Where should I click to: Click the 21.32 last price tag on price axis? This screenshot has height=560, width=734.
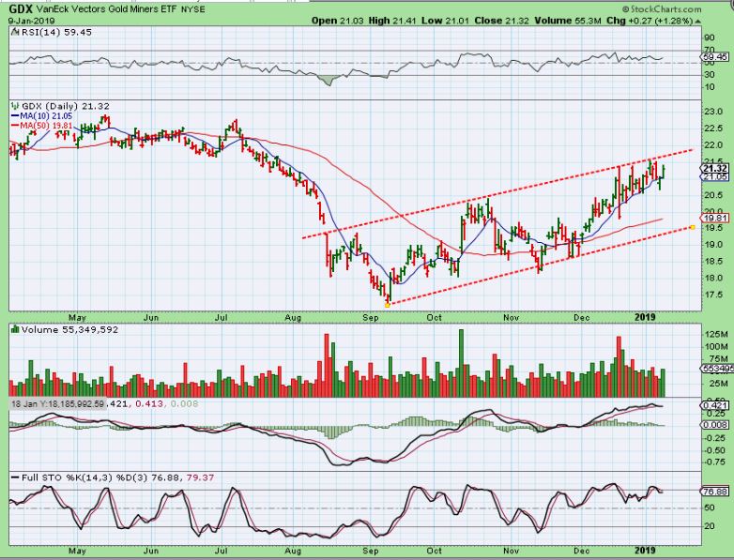coord(715,169)
